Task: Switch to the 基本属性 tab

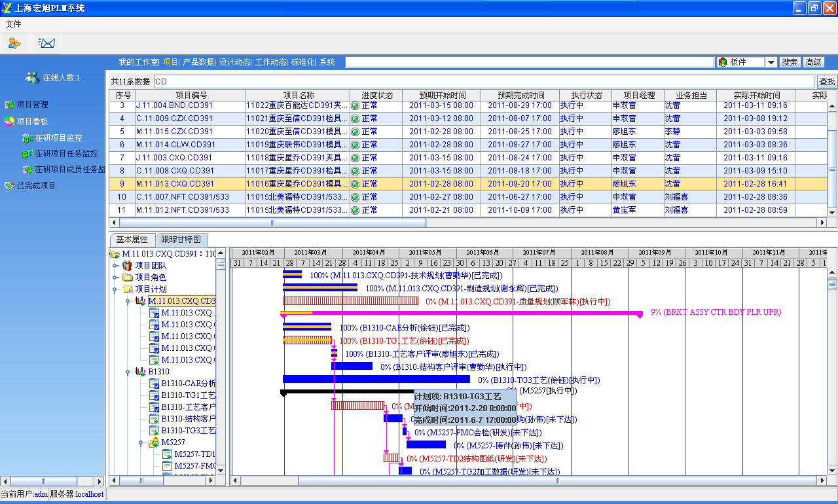Action: tap(132, 240)
